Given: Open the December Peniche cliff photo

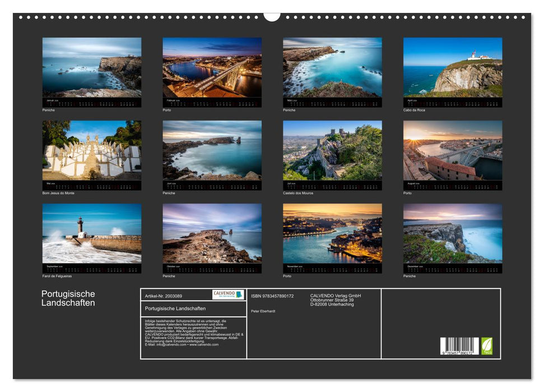Looking at the screenshot, I should point(453,234).
